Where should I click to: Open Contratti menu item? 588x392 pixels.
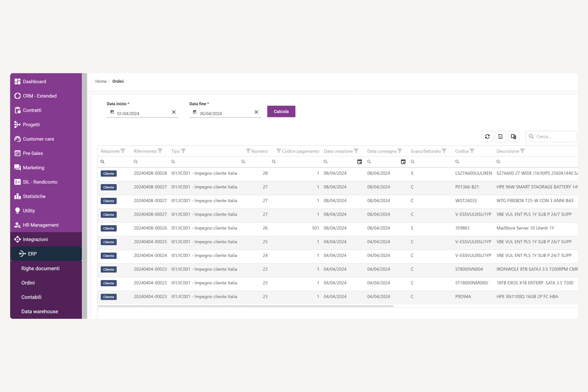tap(46, 110)
